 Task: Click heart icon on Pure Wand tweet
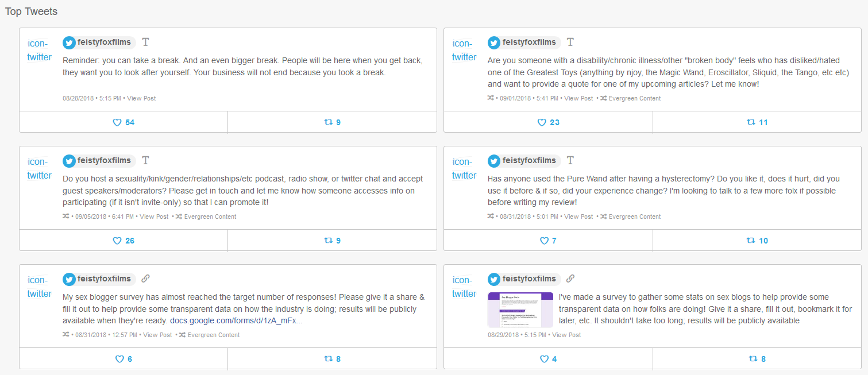543,241
